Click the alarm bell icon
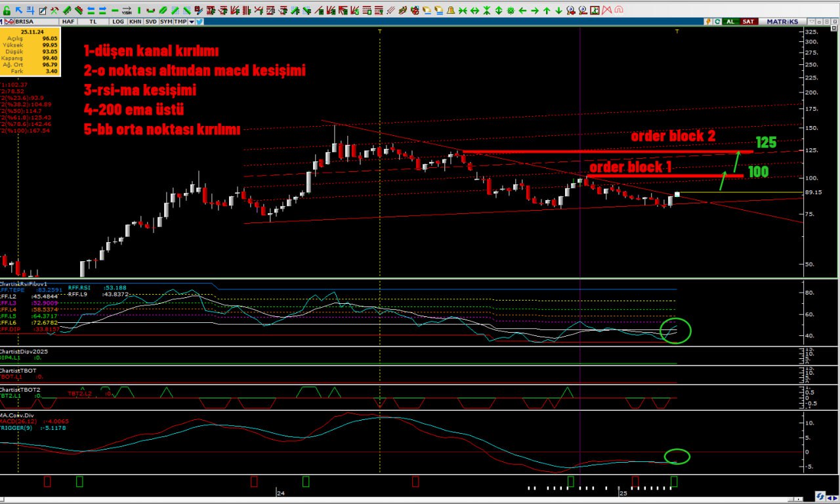Viewport: 840px width, 504px height. pyautogui.click(x=451, y=10)
